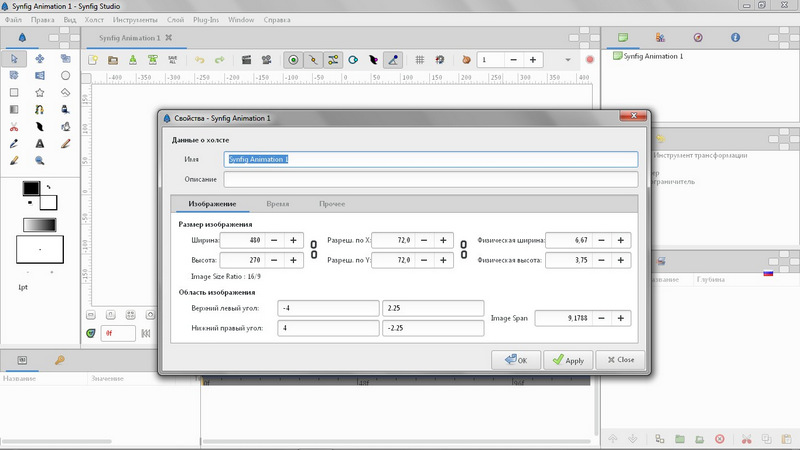Create a new document from toolbar
This screenshot has width=800, height=450.
pyautogui.click(x=93, y=60)
